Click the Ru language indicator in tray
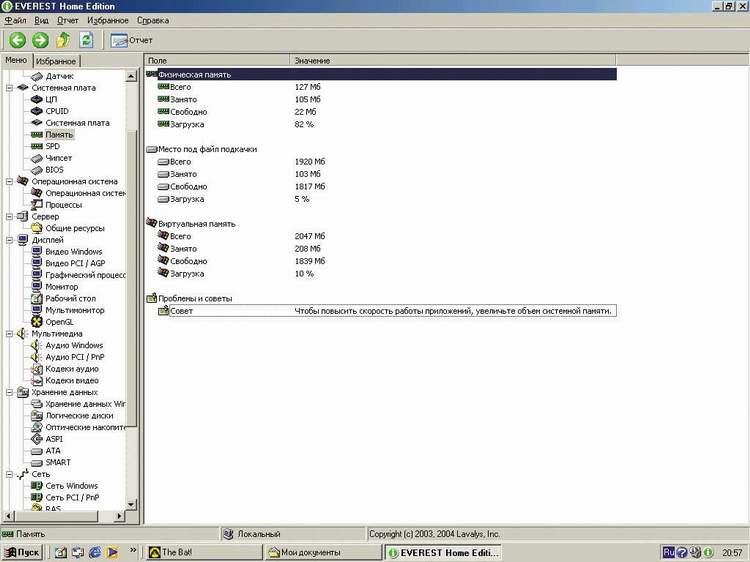The image size is (750, 562). click(x=668, y=552)
